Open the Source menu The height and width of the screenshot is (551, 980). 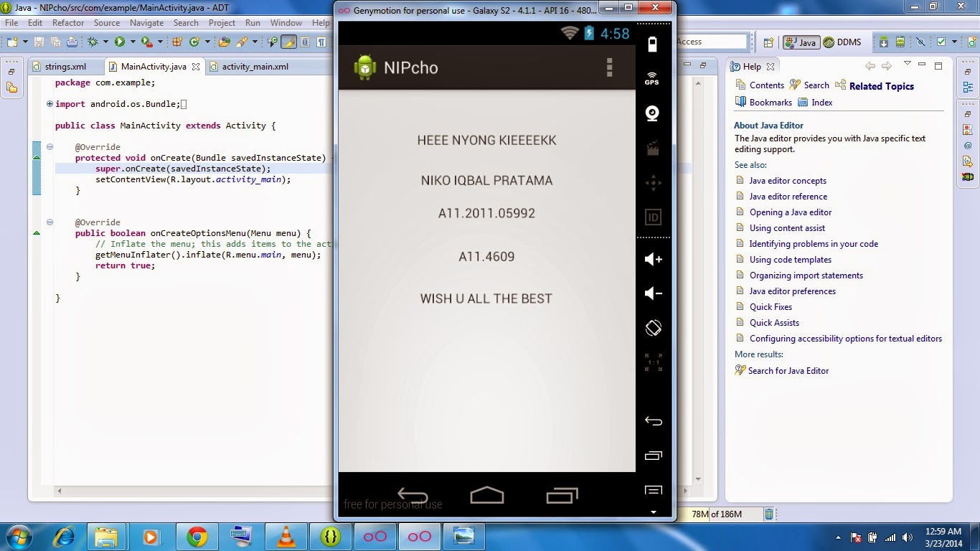[107, 23]
